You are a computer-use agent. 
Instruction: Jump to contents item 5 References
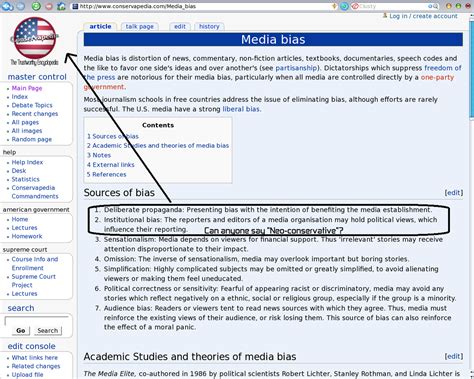click(x=107, y=174)
